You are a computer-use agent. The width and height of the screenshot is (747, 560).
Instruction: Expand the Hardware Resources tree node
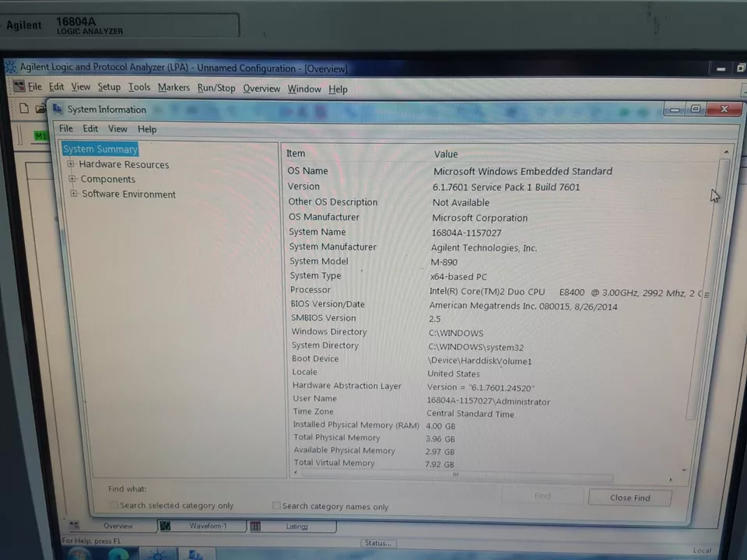[x=71, y=164]
